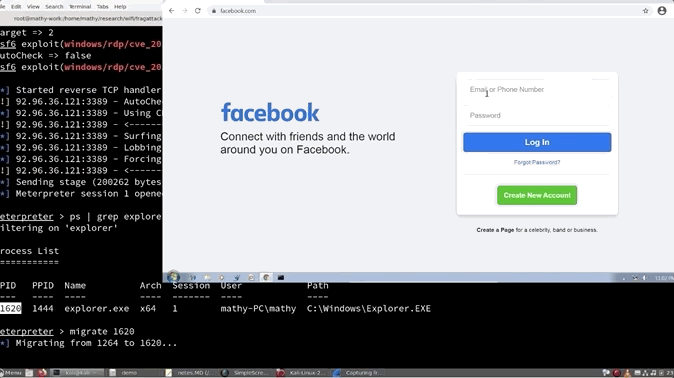The image size is (674, 378).
Task: Click the 'migrate 1620' command text
Action: (x=102, y=332)
